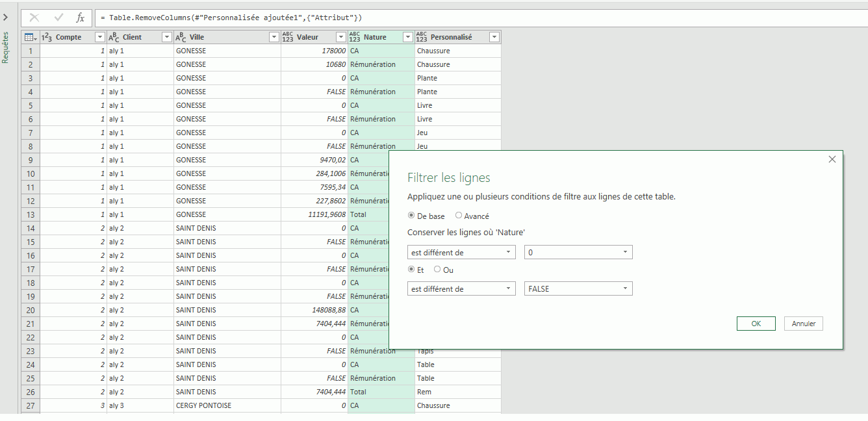Screen dimensions: 868x421
Task: Click the Personnalisé column data type icon
Action: tap(422, 38)
